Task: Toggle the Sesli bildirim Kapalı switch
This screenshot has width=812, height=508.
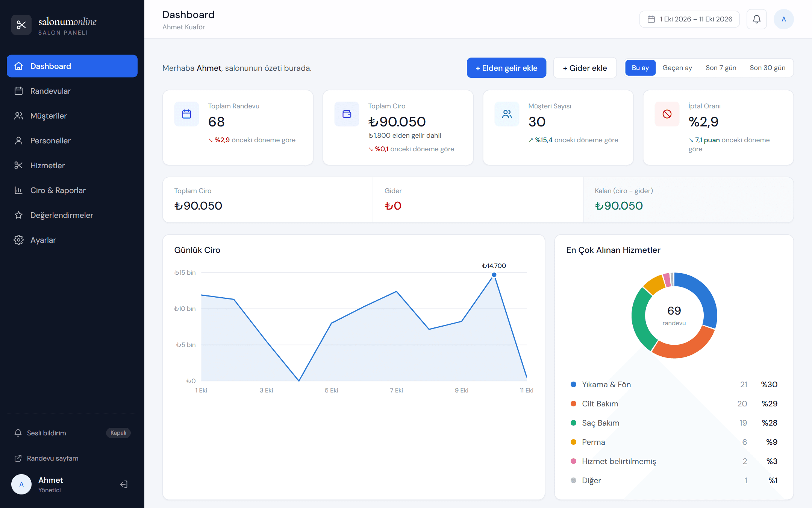Action: pyautogui.click(x=118, y=433)
